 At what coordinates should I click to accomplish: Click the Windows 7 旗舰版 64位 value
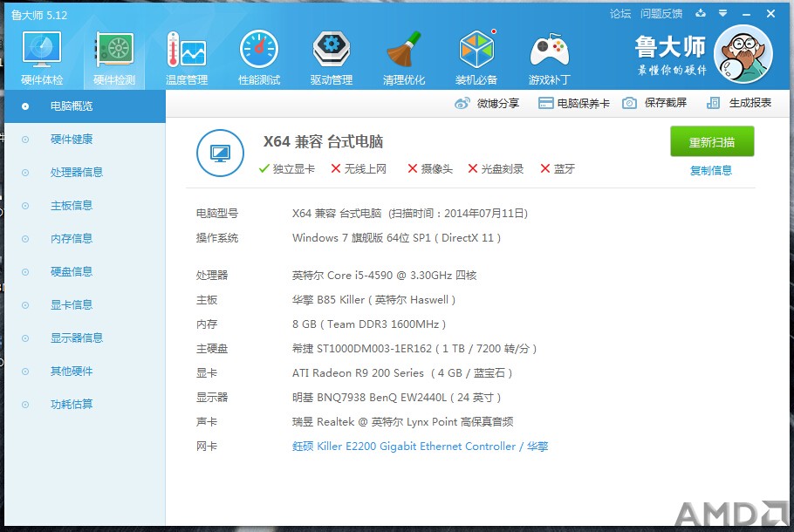click(x=396, y=238)
